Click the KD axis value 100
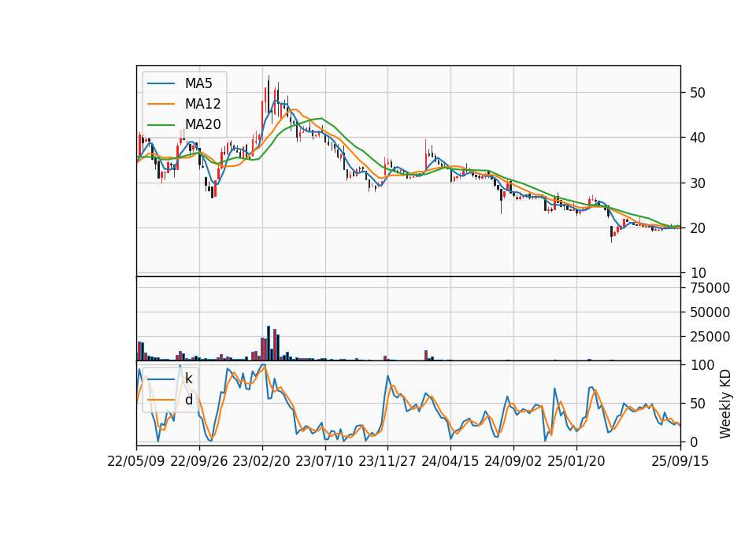 click(702, 365)
